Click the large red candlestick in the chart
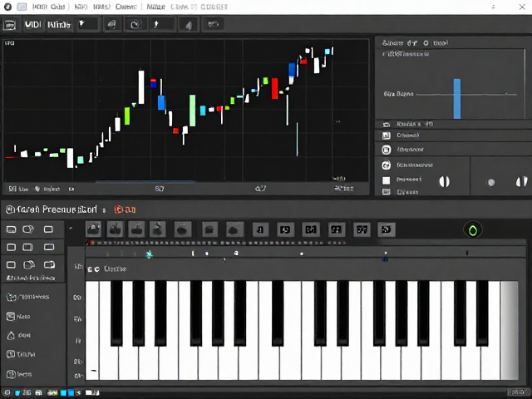Viewport: 532px width, 399px height. click(274, 89)
